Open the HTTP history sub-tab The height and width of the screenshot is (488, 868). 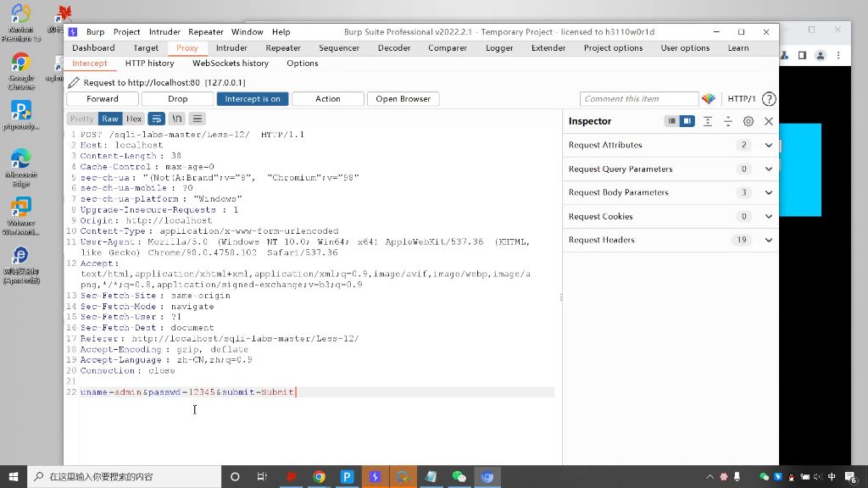click(x=149, y=64)
